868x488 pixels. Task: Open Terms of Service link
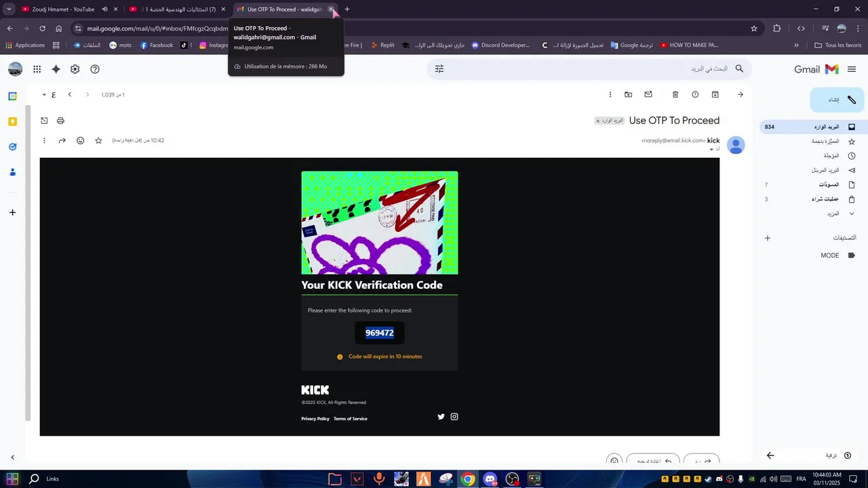[351, 419]
